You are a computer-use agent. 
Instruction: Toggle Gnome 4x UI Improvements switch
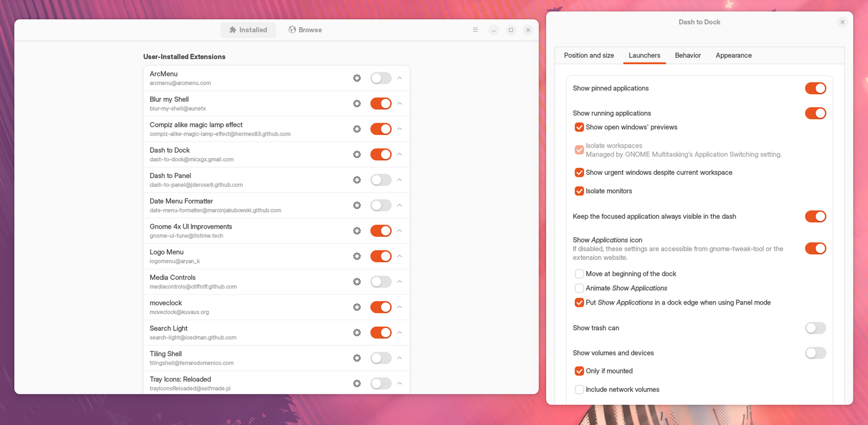tap(381, 231)
